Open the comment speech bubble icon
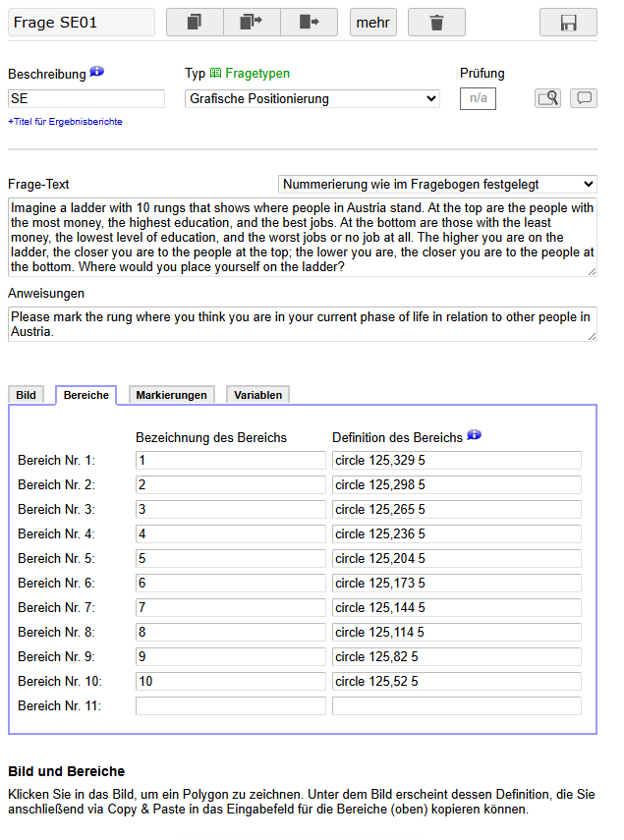Image resolution: width=624 pixels, height=840 pixels. click(584, 98)
